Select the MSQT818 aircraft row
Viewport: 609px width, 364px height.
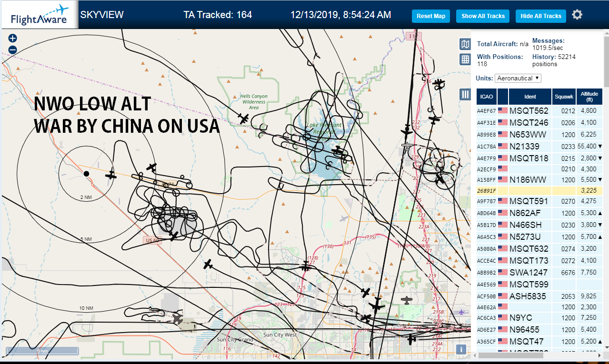(x=540, y=158)
